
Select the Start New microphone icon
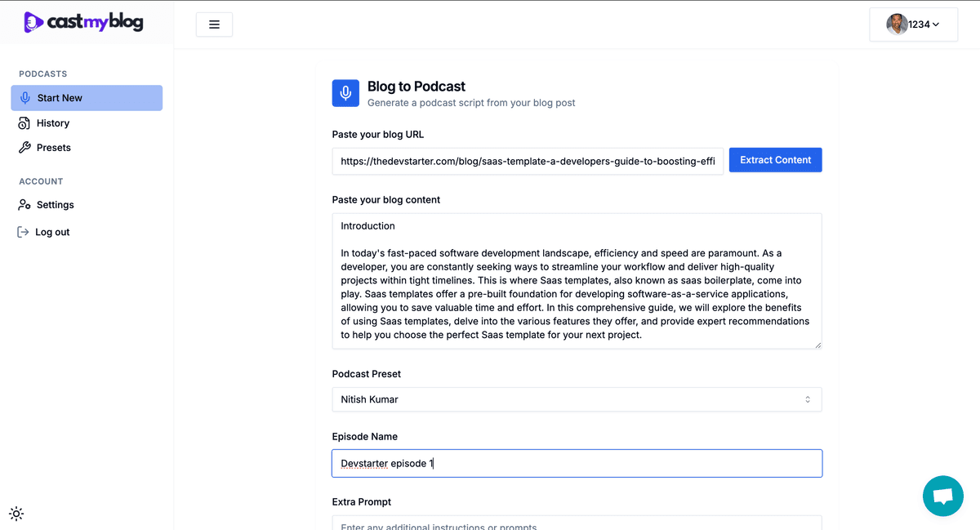pos(25,98)
